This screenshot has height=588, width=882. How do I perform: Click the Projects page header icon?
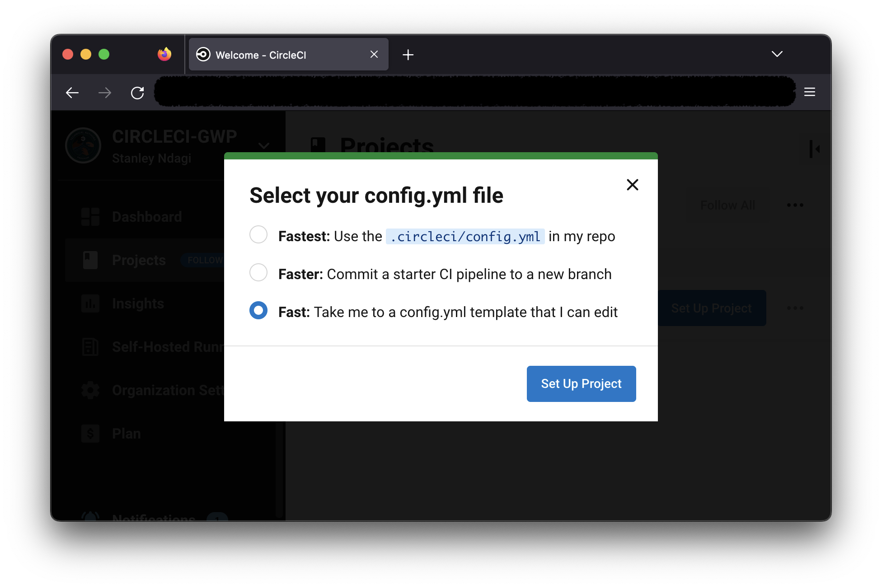click(318, 145)
